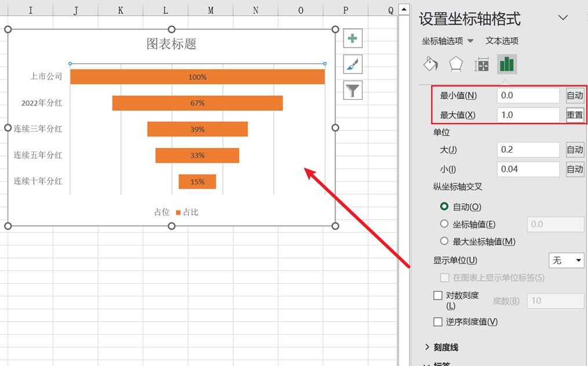Select column header N
Screen dimensions: 588x366
tap(255, 10)
